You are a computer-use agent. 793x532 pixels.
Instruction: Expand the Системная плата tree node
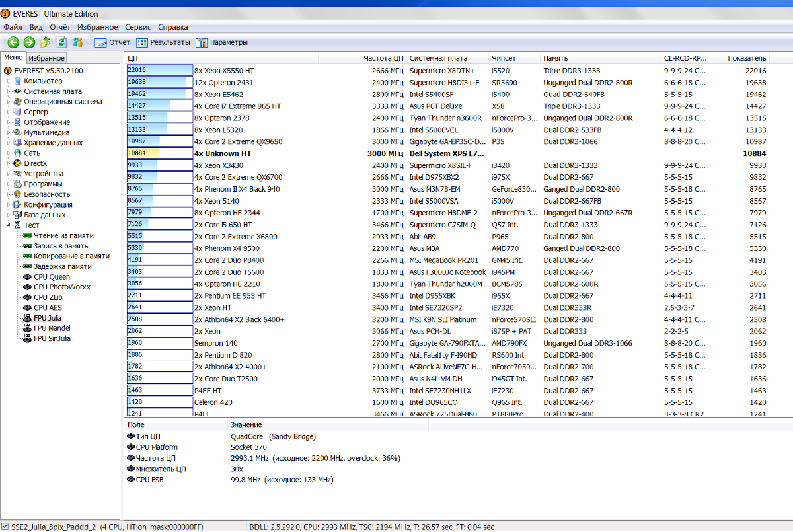click(9, 91)
